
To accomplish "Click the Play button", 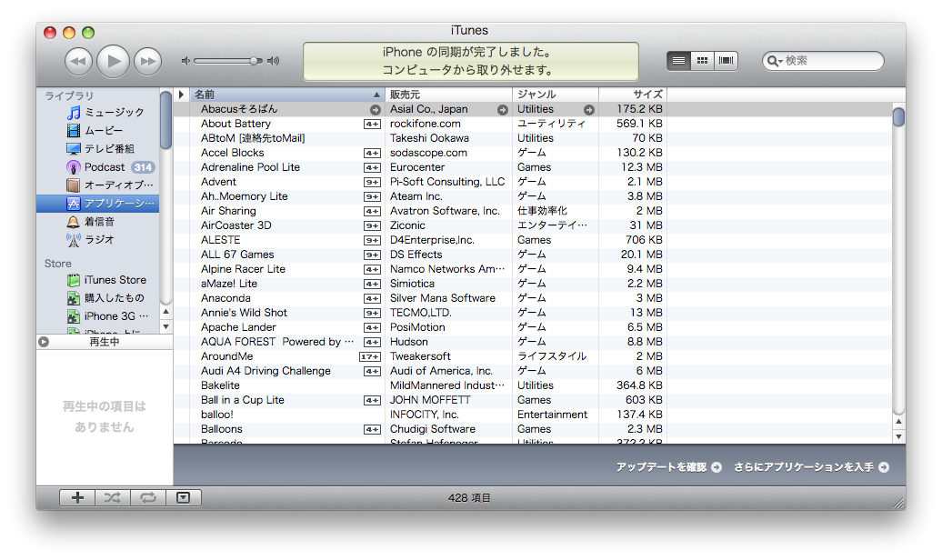I will 113,61.
